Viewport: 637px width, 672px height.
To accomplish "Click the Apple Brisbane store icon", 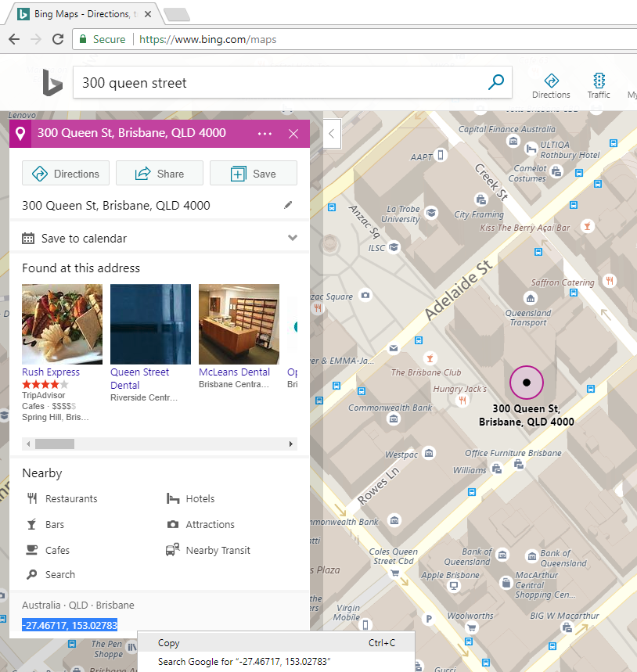I will [x=454, y=586].
